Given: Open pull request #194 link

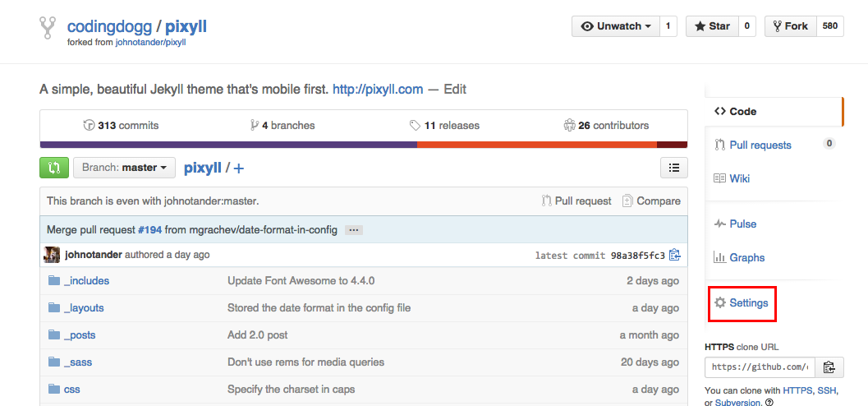Looking at the screenshot, I should coord(150,230).
